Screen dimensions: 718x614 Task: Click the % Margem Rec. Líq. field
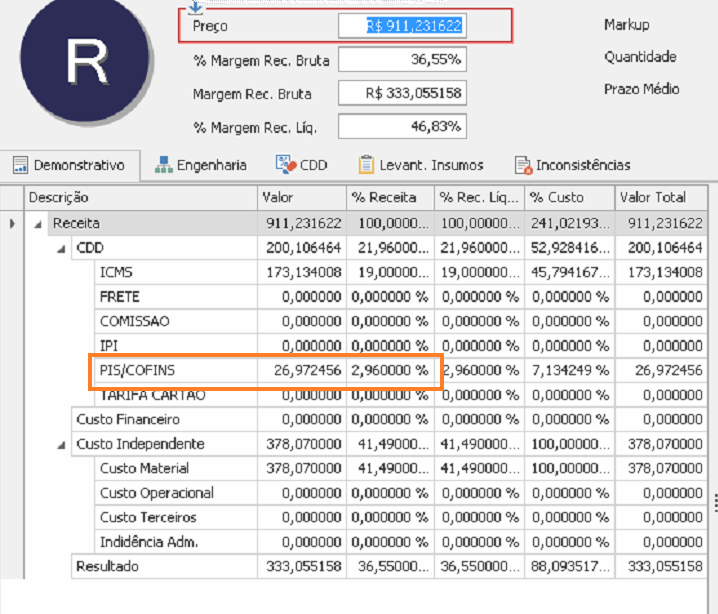(402, 126)
